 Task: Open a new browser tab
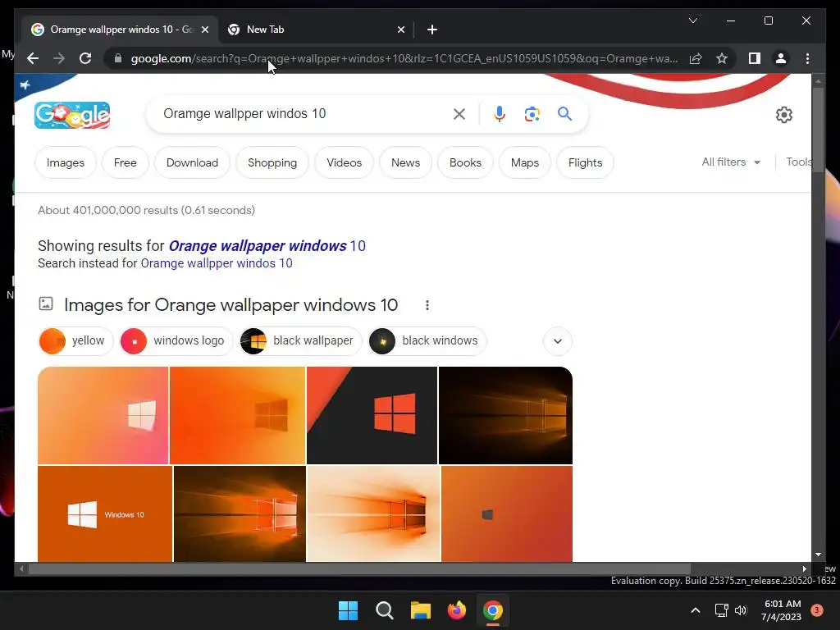(432, 30)
